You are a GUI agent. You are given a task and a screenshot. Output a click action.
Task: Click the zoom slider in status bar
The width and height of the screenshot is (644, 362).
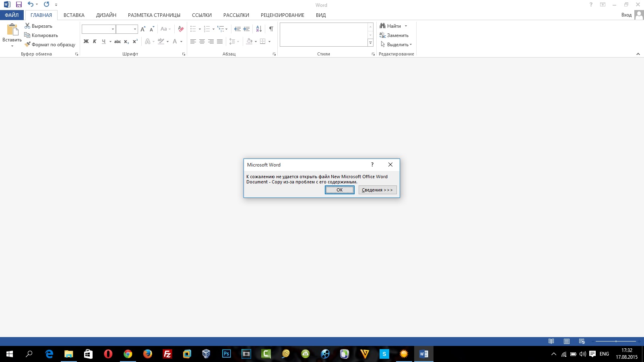tap(616, 341)
